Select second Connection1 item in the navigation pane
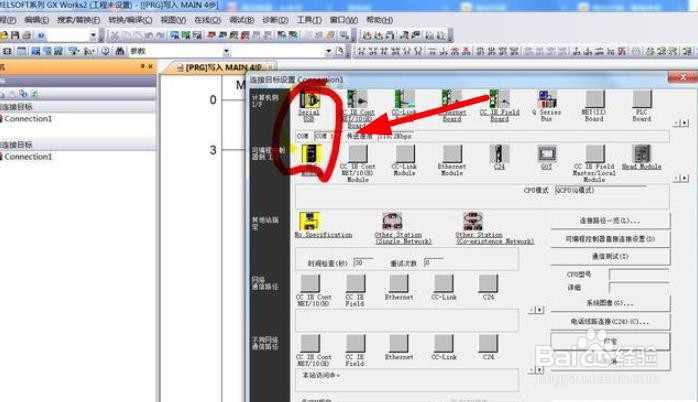 (x=28, y=157)
